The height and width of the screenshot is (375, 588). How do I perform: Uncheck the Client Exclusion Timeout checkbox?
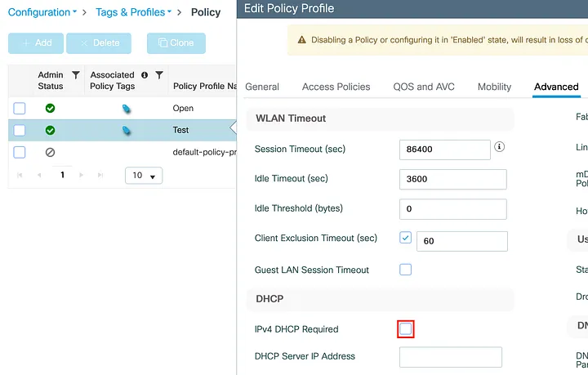(x=406, y=239)
